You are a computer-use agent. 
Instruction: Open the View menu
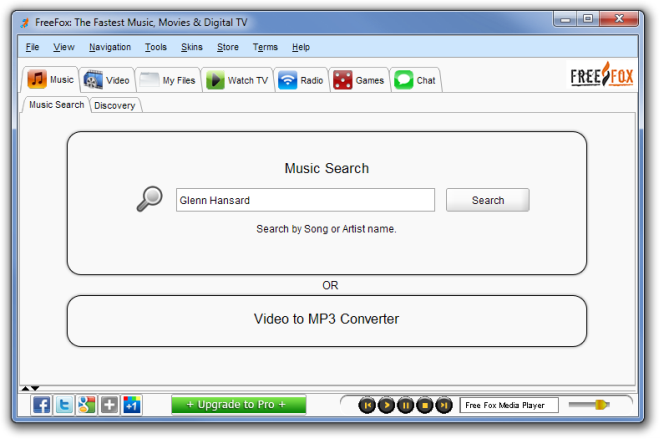(x=64, y=47)
